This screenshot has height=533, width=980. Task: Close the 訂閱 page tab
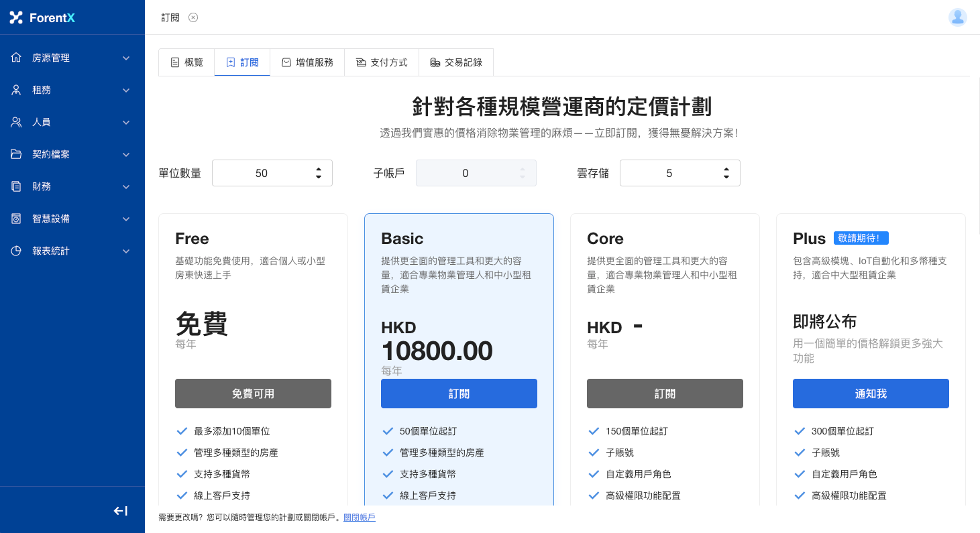pyautogui.click(x=193, y=17)
